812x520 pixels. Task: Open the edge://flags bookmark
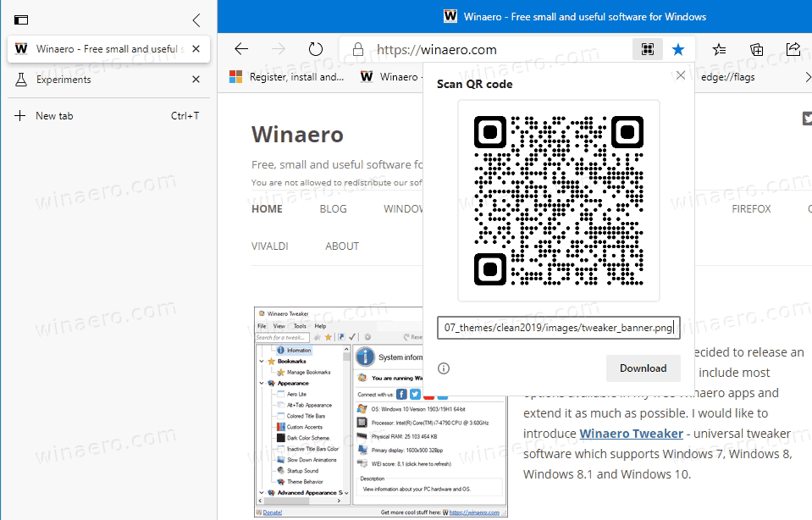click(727, 77)
